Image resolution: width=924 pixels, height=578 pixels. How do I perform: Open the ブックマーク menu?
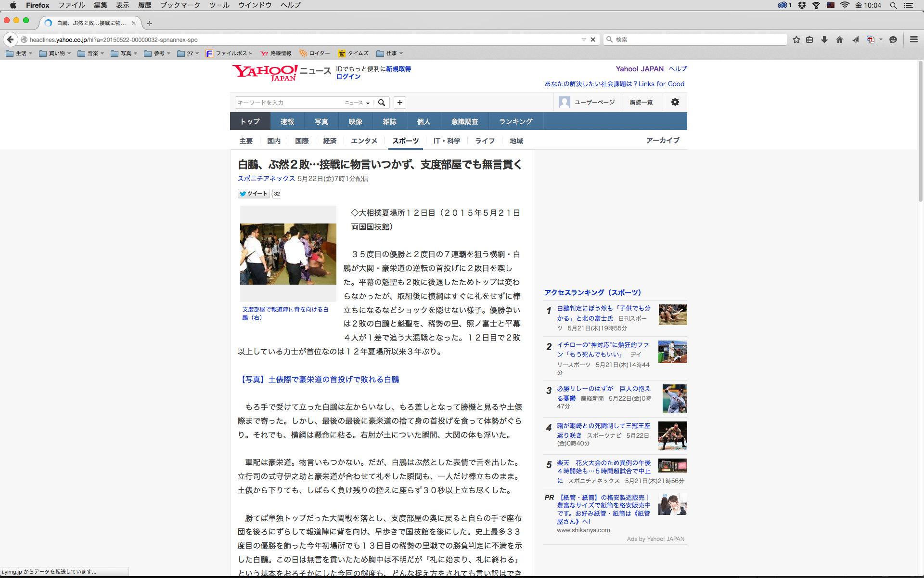[x=180, y=5]
